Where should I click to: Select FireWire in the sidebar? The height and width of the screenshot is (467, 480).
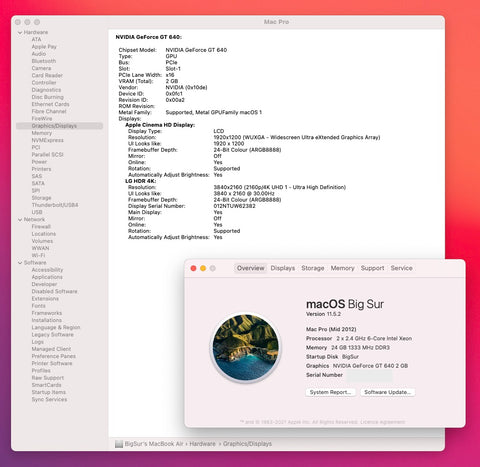(x=42, y=119)
